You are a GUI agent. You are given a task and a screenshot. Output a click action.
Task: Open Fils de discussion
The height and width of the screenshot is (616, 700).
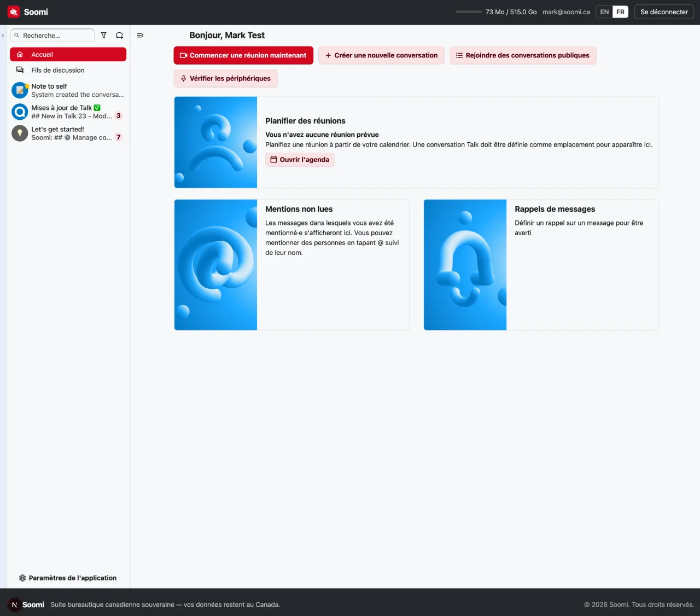point(68,70)
